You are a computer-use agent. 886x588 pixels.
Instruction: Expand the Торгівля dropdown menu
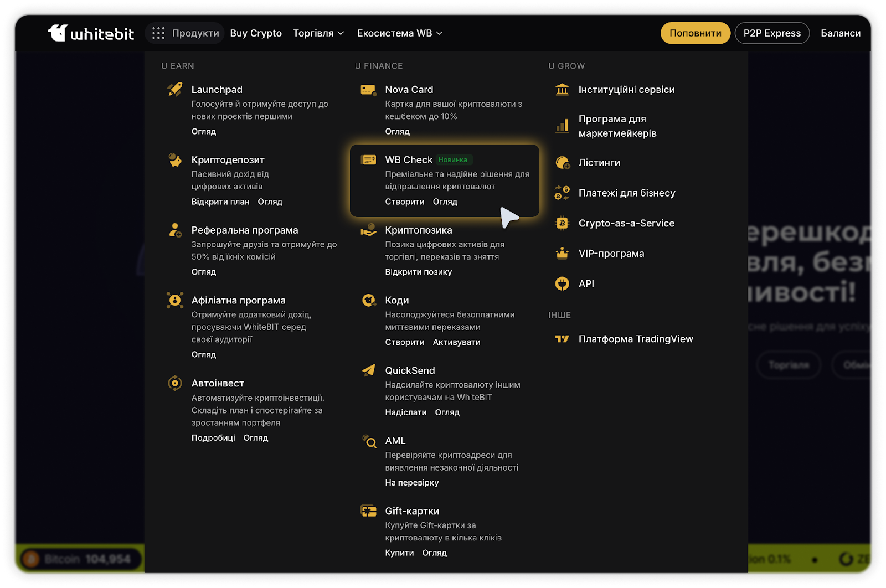[318, 33]
